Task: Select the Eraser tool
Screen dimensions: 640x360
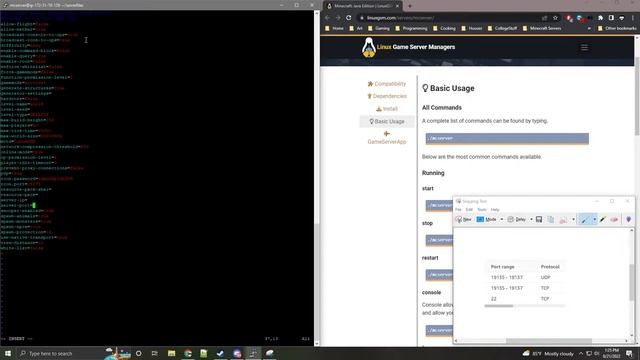Action: point(614,220)
